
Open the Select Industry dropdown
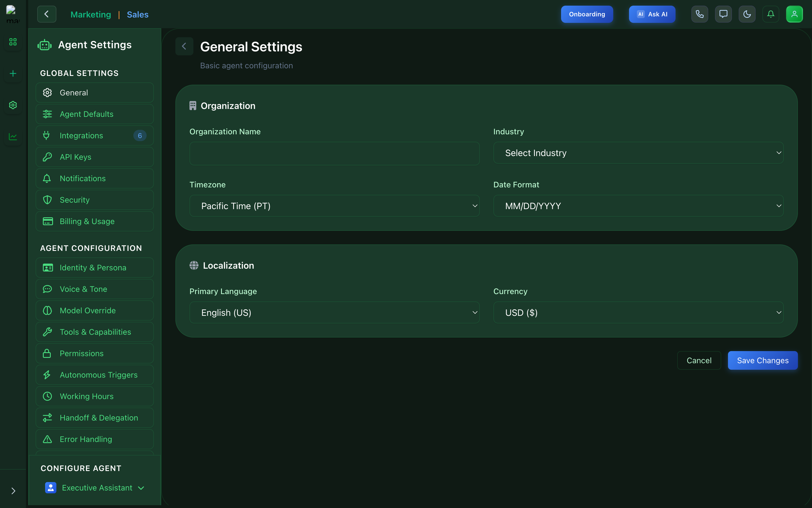click(638, 153)
